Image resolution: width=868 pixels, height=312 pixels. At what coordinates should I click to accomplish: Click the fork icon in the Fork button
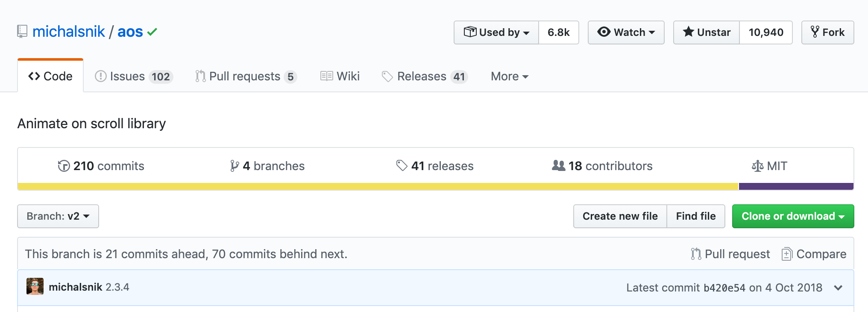point(815,32)
